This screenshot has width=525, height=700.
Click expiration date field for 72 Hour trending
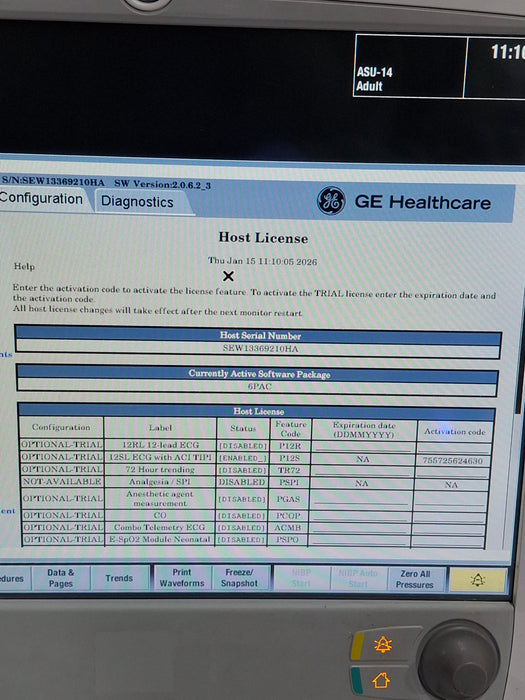[362, 471]
